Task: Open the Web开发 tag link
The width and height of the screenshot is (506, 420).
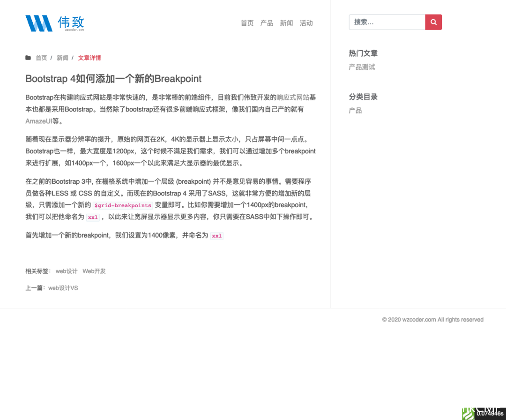Action: [x=94, y=271]
